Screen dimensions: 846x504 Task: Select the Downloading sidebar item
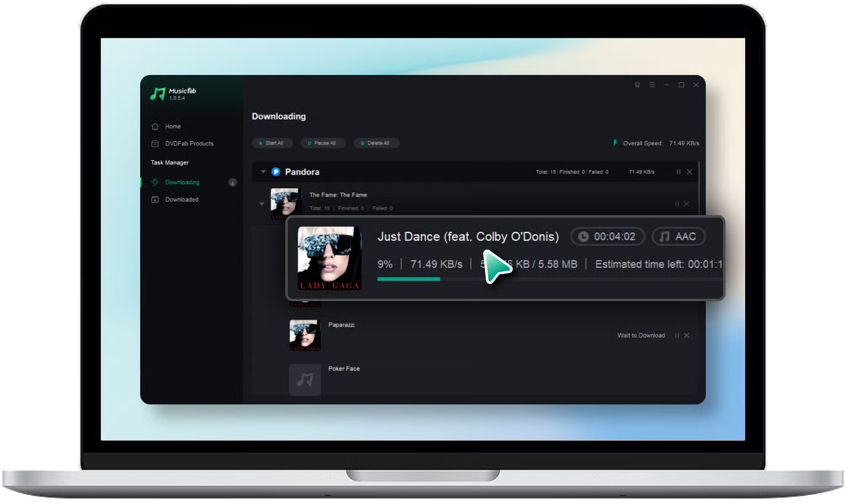click(182, 183)
